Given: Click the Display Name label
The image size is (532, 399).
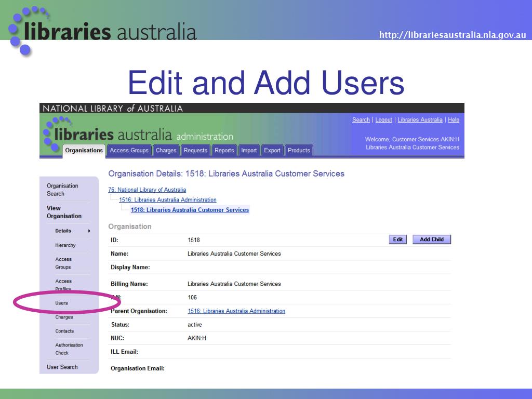Looking at the screenshot, I should coord(130,268).
